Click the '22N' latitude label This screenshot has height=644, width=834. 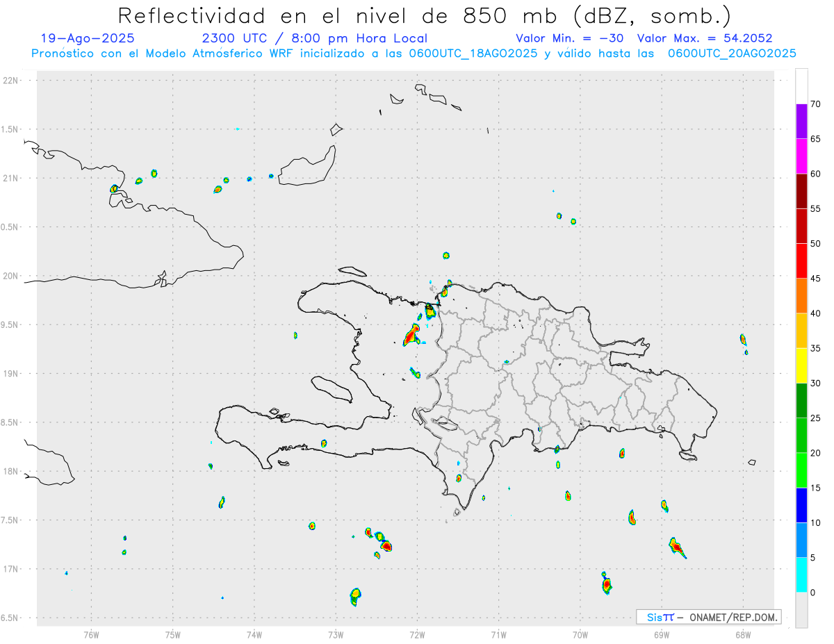click(12, 81)
